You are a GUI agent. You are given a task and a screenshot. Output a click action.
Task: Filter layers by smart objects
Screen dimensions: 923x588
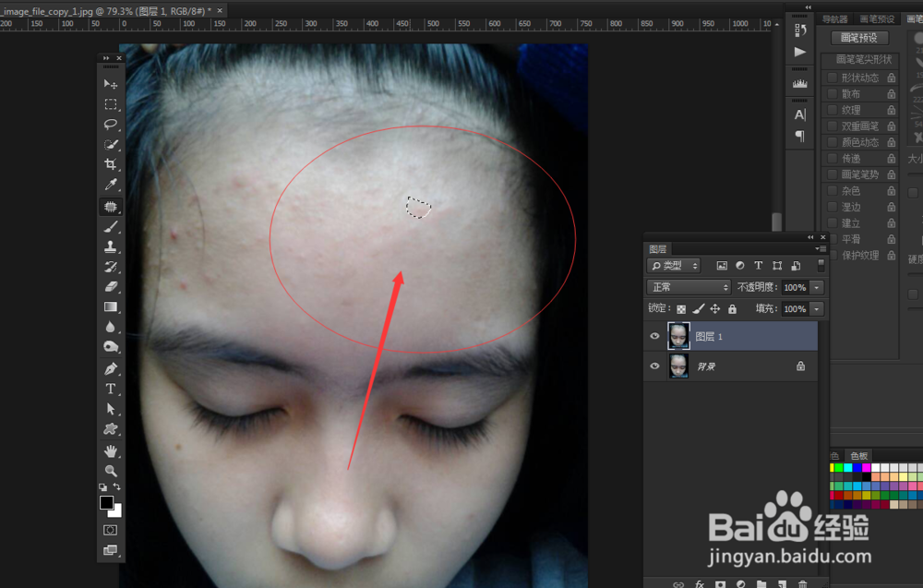796,266
